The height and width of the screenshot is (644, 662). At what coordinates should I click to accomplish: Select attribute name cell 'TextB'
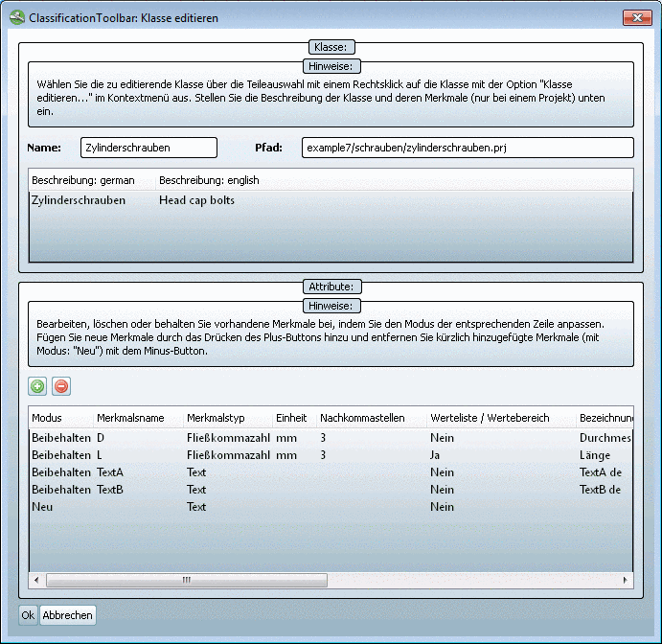point(110,490)
